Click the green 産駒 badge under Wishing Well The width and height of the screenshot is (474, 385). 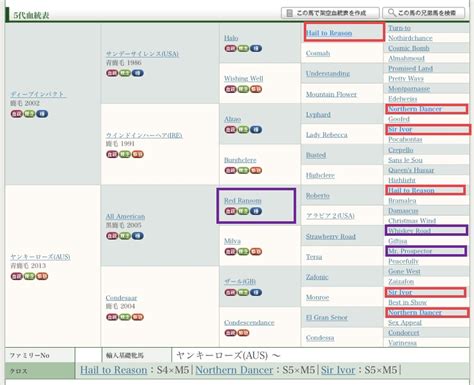click(243, 89)
